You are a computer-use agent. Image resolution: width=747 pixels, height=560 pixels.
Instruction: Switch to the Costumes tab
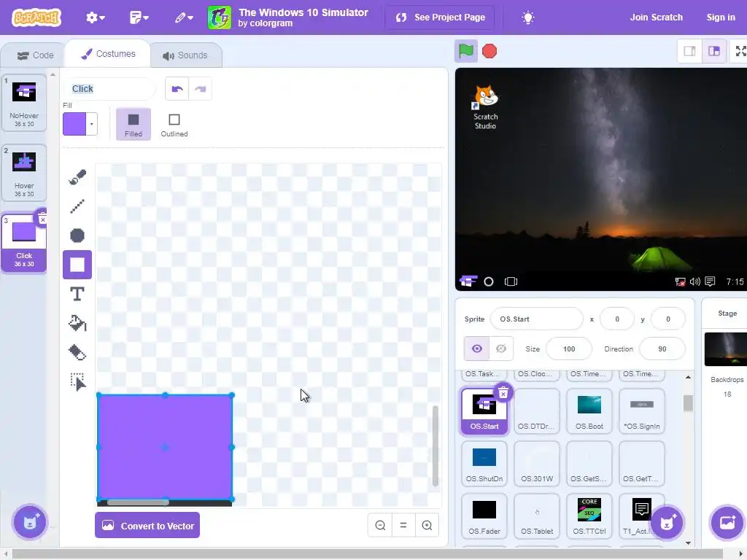pyautogui.click(x=108, y=54)
